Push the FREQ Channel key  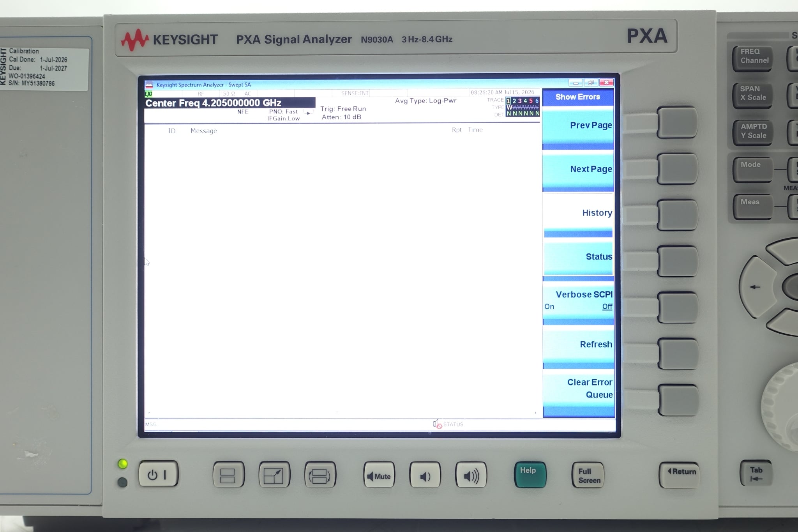pos(752,58)
